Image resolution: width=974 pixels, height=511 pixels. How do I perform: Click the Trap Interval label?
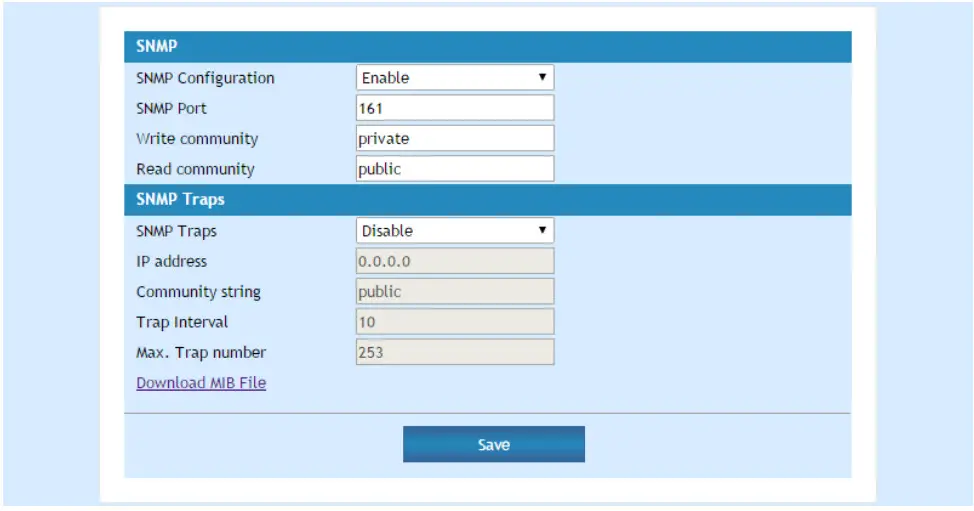pyautogui.click(x=182, y=322)
